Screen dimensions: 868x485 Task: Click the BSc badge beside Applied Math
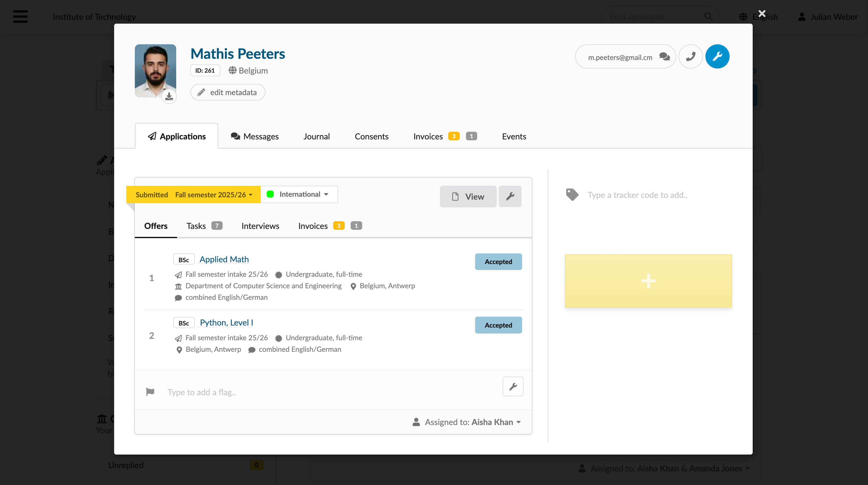tap(184, 260)
